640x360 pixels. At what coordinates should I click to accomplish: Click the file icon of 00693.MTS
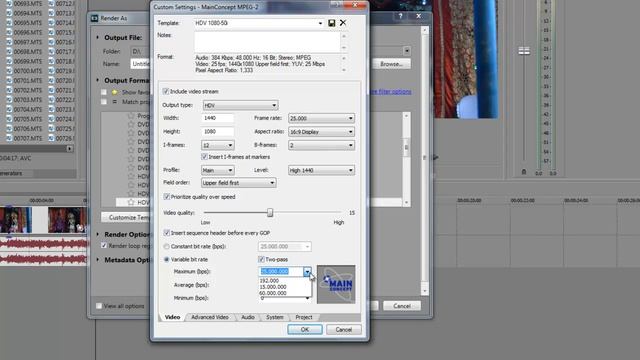pos(9,4)
